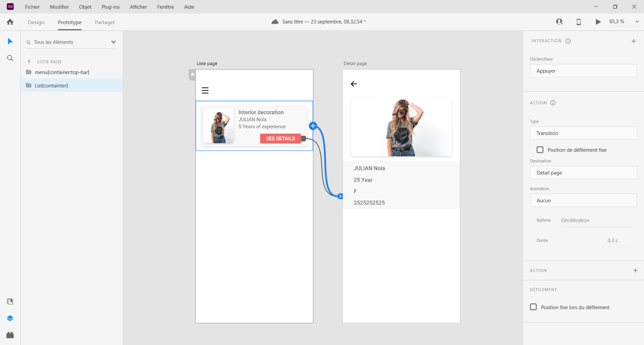
Task: Click back arrow in Detail page artboard
Action: 354,84
